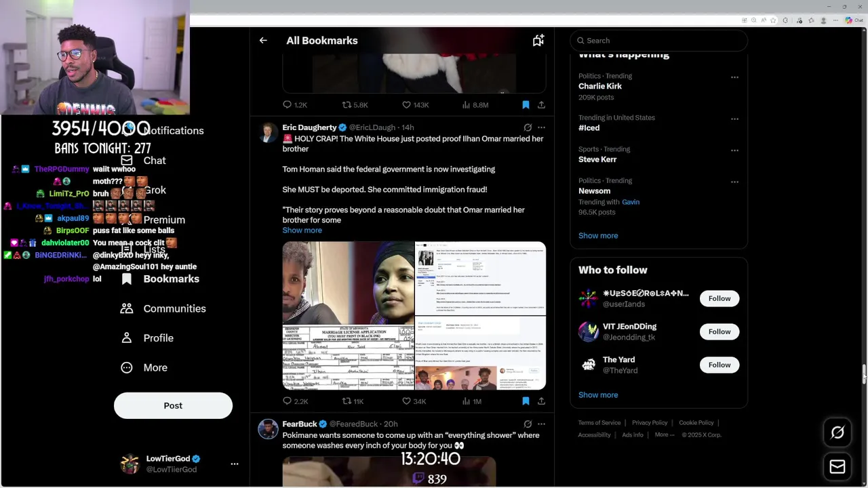The height and width of the screenshot is (488, 868).
Task: Open the Messages floating button
Action: coord(837,467)
